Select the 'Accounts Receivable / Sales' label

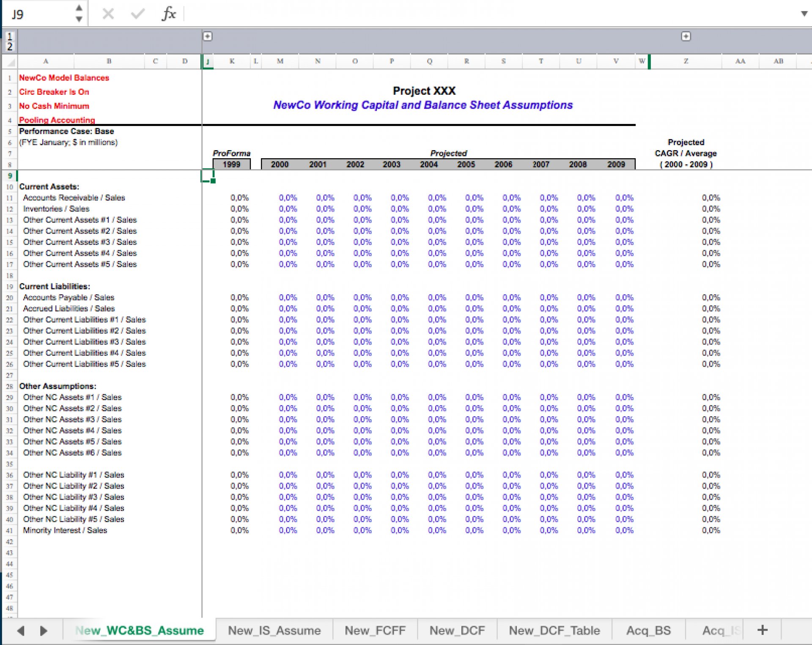click(74, 198)
